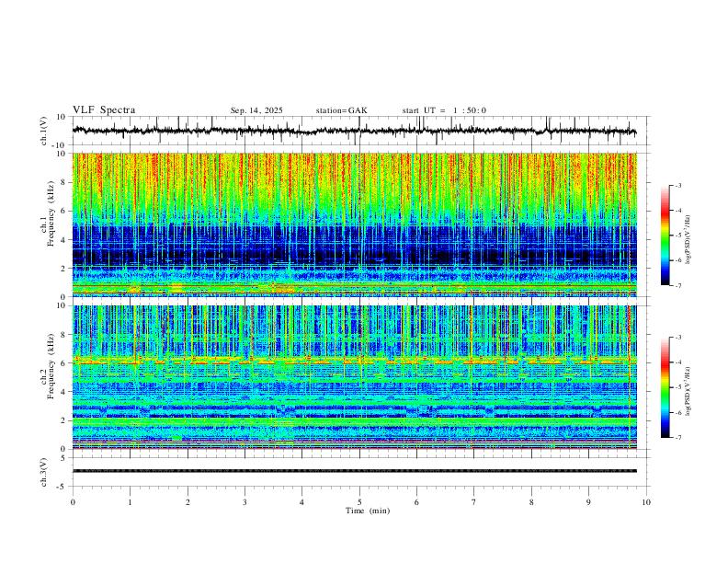Click the ch.3 flat black signal trace
This screenshot has height=563, width=728.
pyautogui.click(x=354, y=471)
